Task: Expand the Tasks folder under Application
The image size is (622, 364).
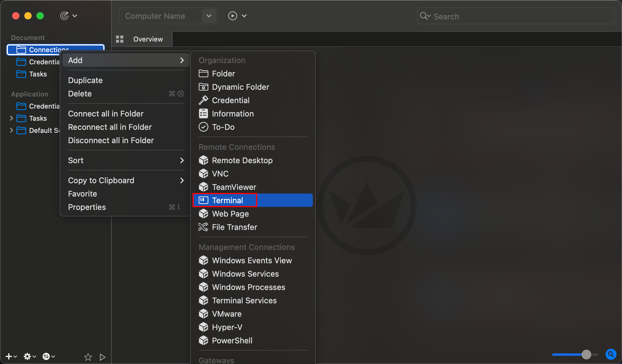Action: 12,118
